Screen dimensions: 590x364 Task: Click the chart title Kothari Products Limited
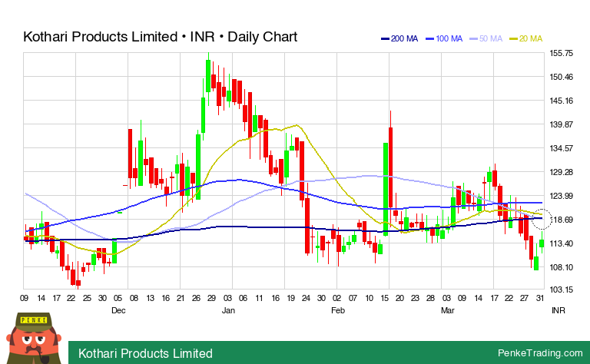click(161, 37)
